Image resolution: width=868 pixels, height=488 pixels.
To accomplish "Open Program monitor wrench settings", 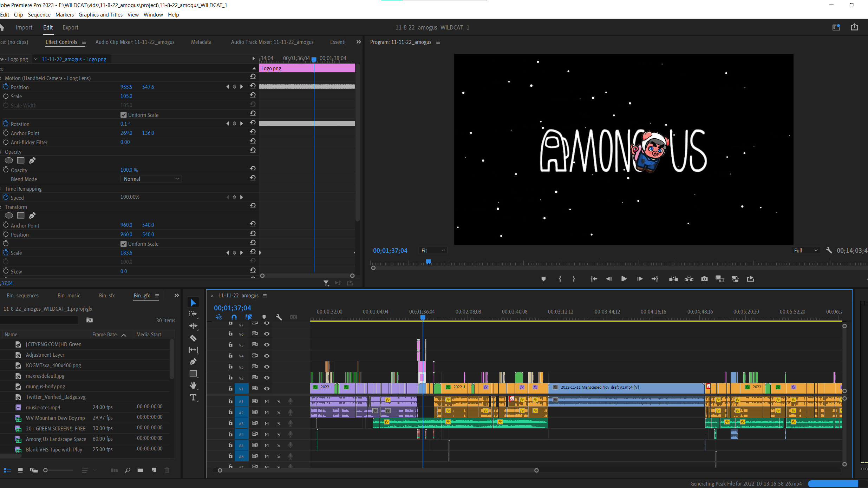I will (829, 250).
